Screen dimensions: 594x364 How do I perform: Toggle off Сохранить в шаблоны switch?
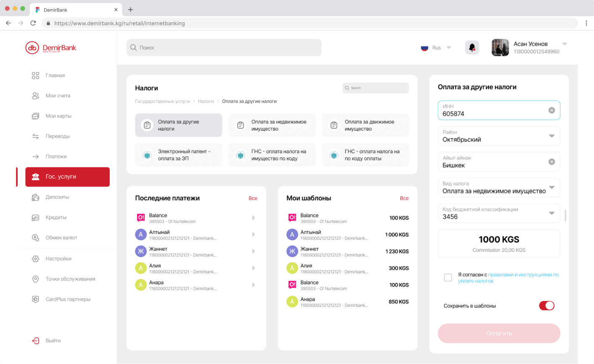[547, 306]
